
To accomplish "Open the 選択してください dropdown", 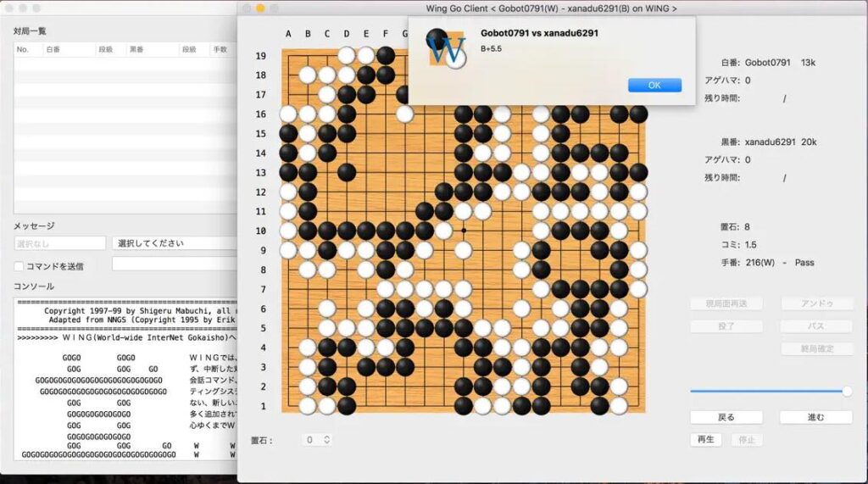I will (174, 243).
